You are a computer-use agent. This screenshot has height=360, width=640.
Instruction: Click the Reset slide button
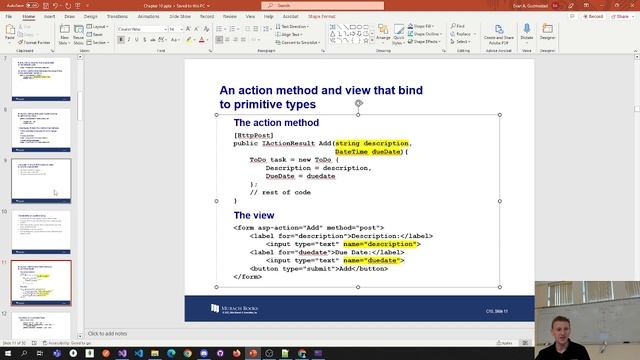point(95,34)
